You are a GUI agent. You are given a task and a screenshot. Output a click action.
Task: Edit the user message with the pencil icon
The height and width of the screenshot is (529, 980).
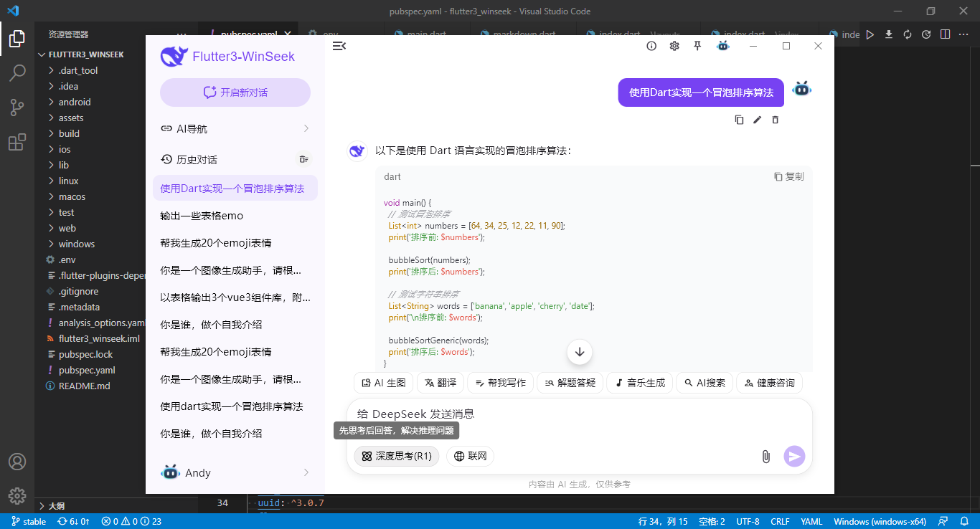coord(757,120)
